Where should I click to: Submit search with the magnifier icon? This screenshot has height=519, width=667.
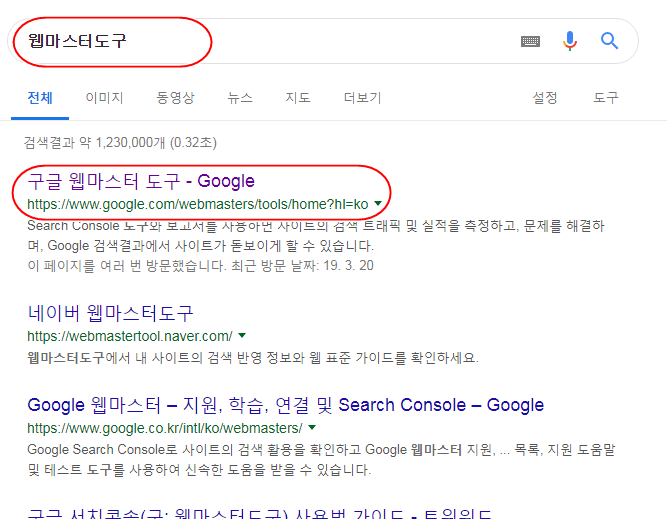609,41
